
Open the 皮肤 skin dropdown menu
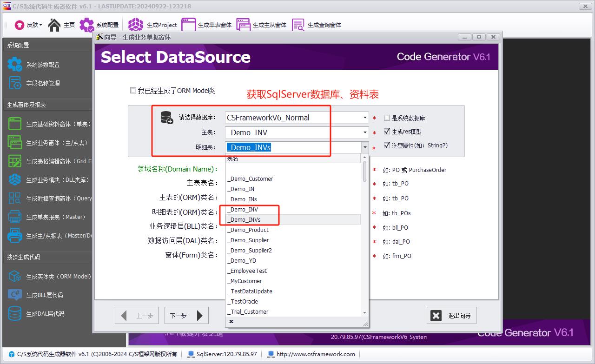(28, 25)
